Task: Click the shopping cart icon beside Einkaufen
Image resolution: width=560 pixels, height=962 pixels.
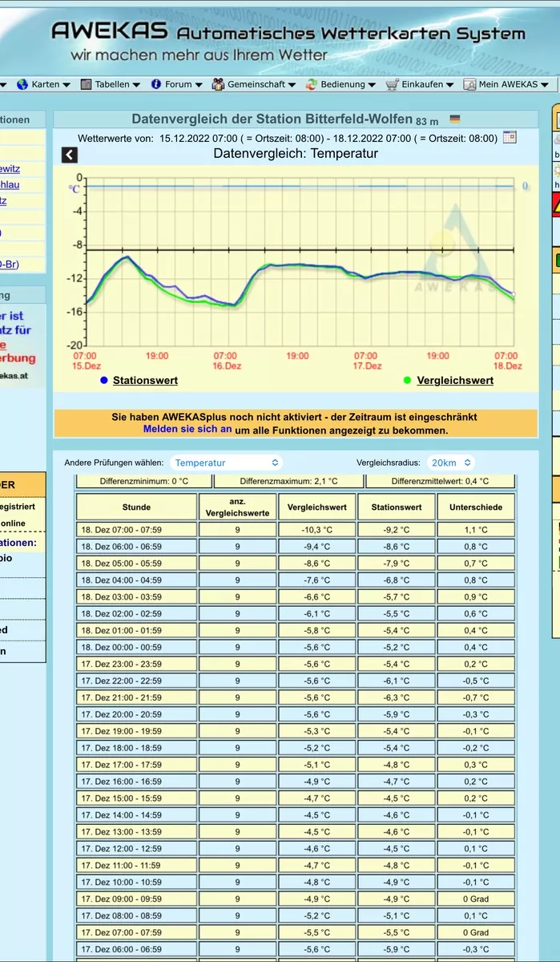Action: [392, 84]
